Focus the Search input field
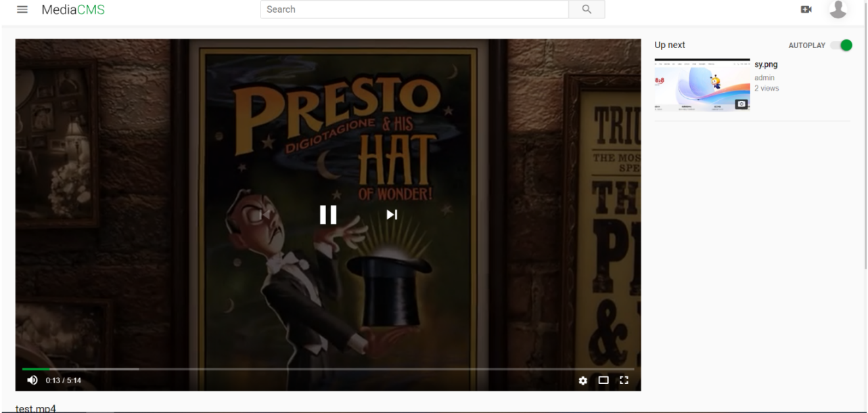868x413 pixels. point(414,9)
